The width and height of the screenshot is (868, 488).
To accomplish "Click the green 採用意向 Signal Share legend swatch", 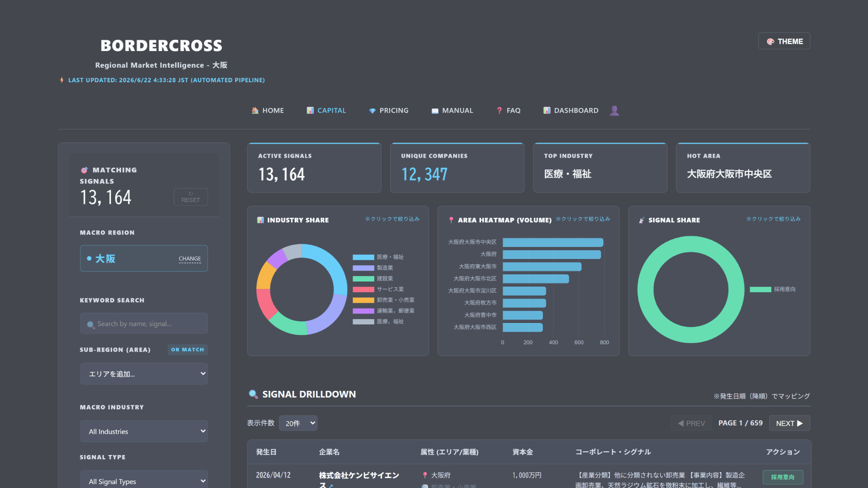I will tap(760, 290).
